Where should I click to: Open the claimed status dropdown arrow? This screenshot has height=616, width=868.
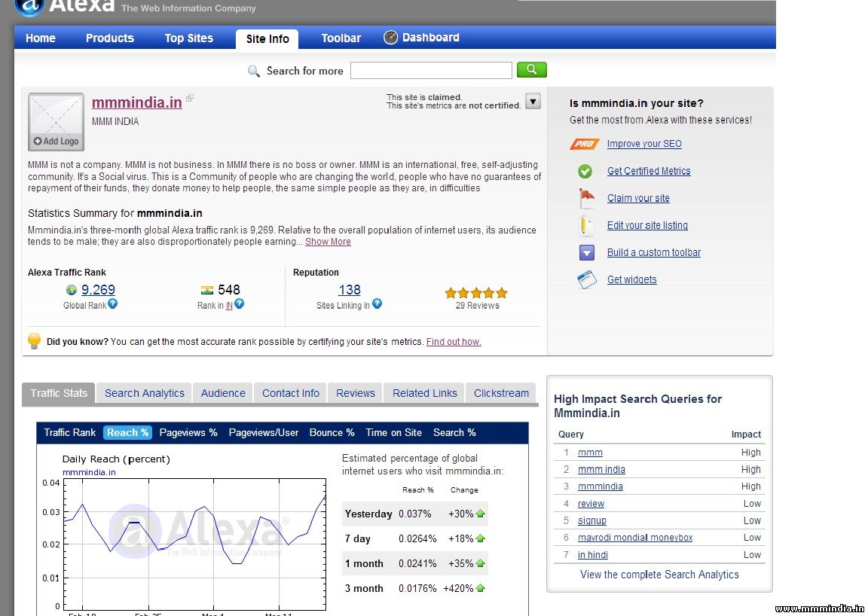pos(533,102)
